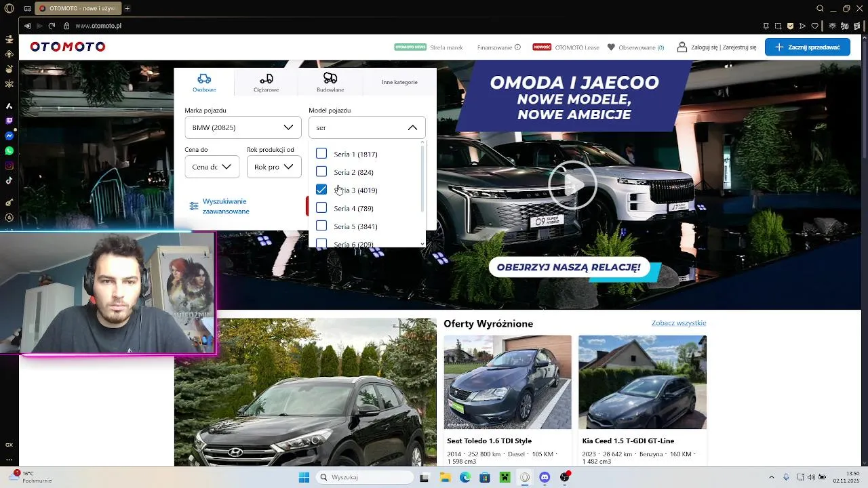Click the Zacznij sprzedawać button
This screenshot has width=868, height=488.
tap(808, 47)
